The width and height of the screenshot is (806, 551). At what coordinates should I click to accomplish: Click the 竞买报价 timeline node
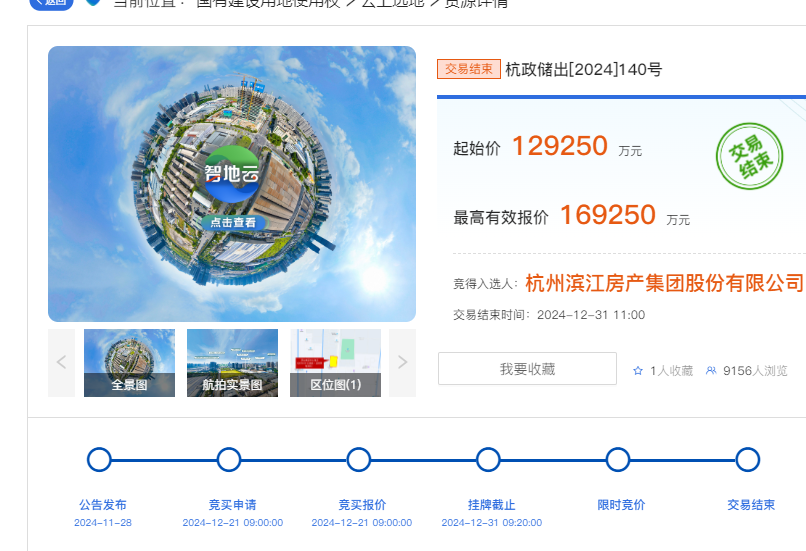tap(358, 460)
